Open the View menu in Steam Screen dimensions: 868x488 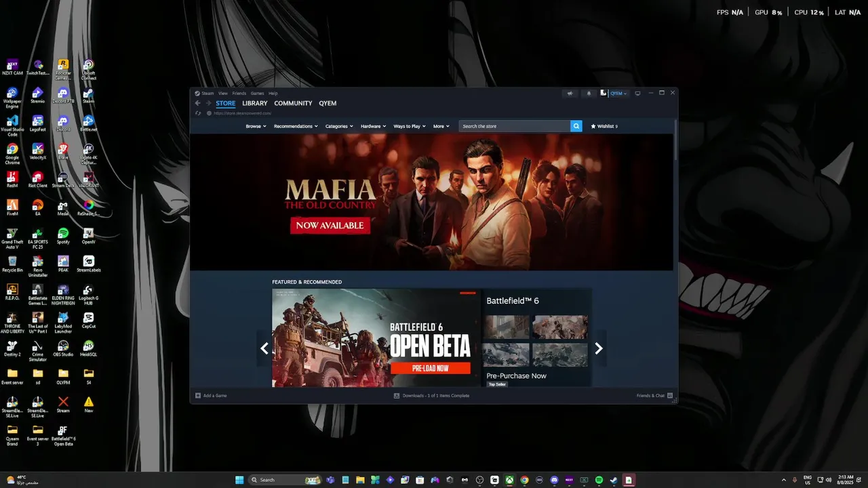pos(223,94)
